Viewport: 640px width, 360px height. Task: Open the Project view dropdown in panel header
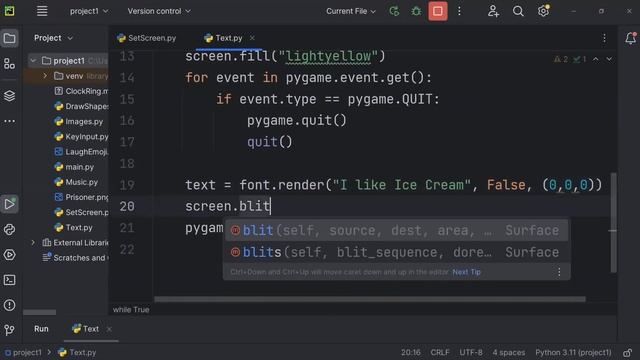pyautogui.click(x=53, y=38)
